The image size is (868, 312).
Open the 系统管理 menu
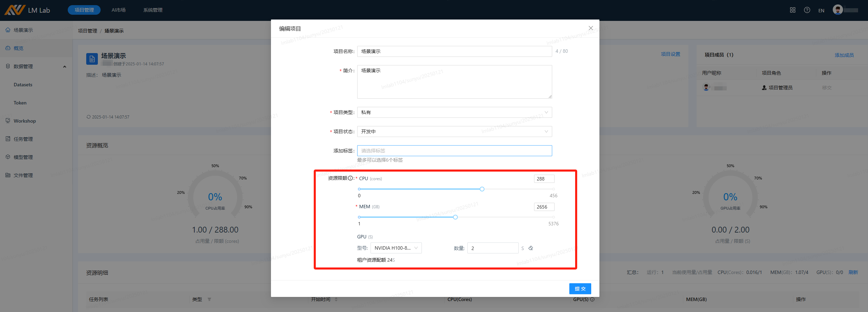(x=153, y=10)
